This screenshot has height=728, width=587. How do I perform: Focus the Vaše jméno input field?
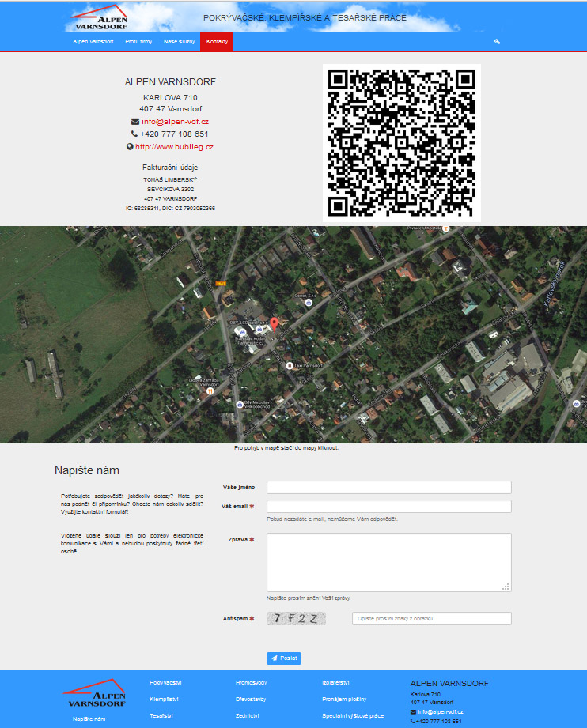(389, 487)
